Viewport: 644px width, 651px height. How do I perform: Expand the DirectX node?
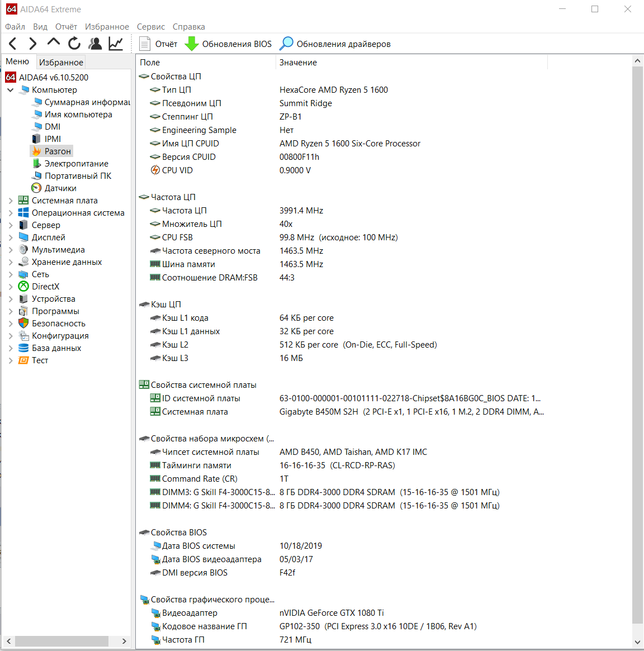click(11, 287)
